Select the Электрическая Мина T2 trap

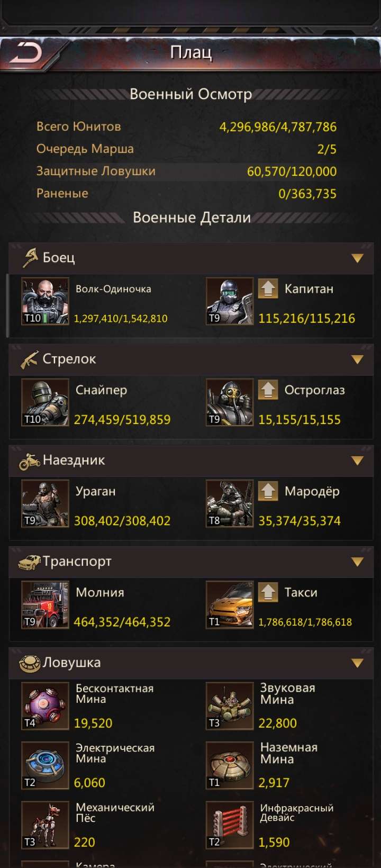click(x=45, y=765)
